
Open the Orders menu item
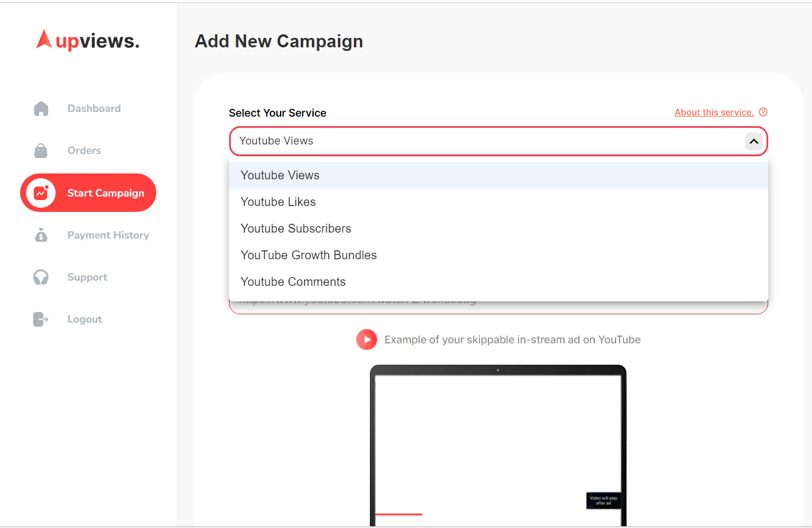pyautogui.click(x=84, y=151)
